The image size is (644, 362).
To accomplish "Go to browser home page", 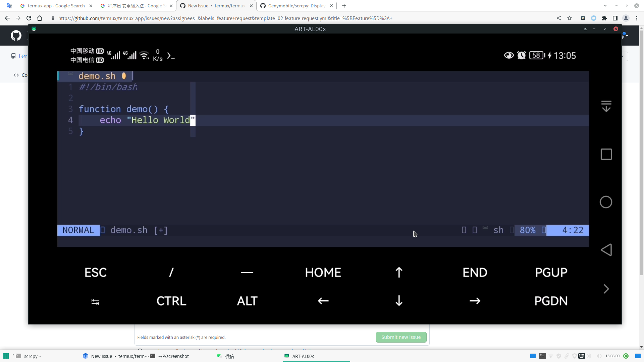I will [40, 18].
